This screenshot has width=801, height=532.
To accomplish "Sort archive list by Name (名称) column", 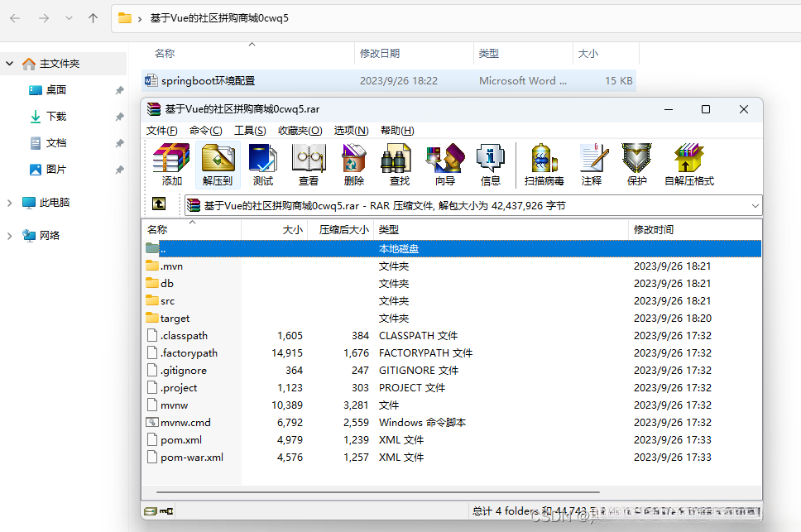I will point(192,230).
